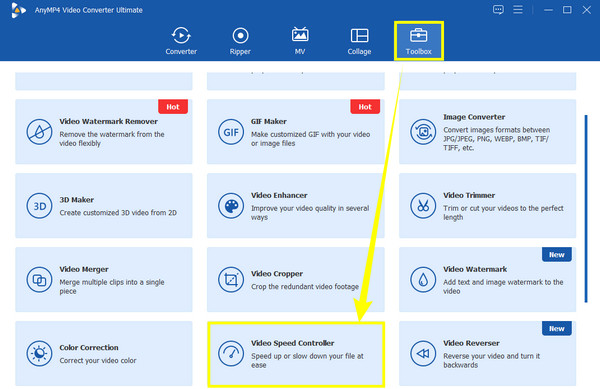Click 'AnyMP4 Video Converter Ultimate' window title
The image size is (600, 389).
pos(88,10)
